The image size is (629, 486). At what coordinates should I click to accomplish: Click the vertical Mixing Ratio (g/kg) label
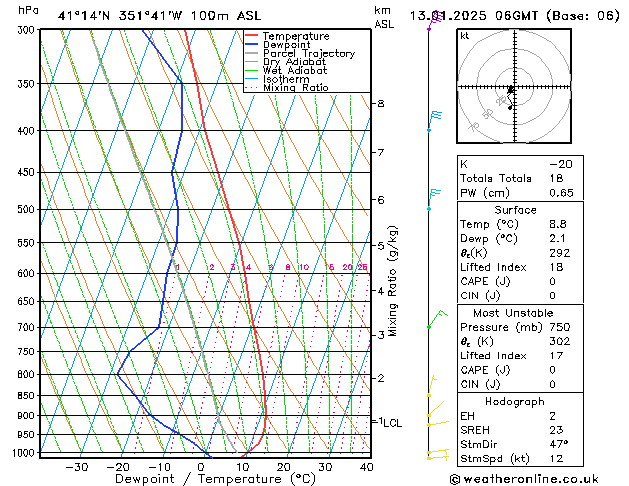[x=392, y=281]
